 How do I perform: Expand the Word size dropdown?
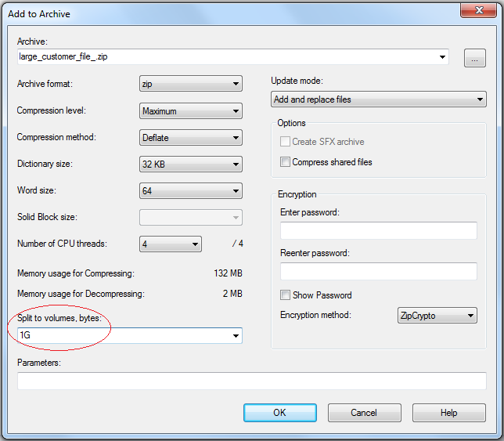[191, 191]
